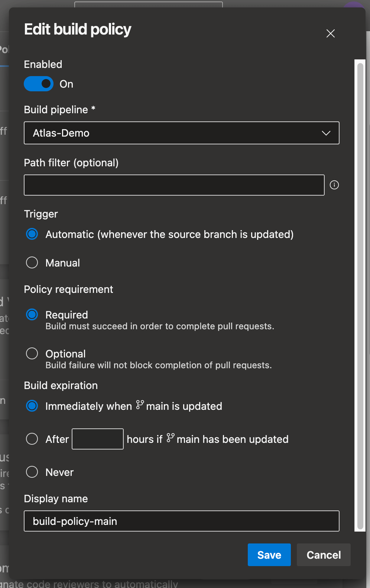Set build expiration to Never
Viewport: 370px width, 588px height.
(x=32, y=472)
